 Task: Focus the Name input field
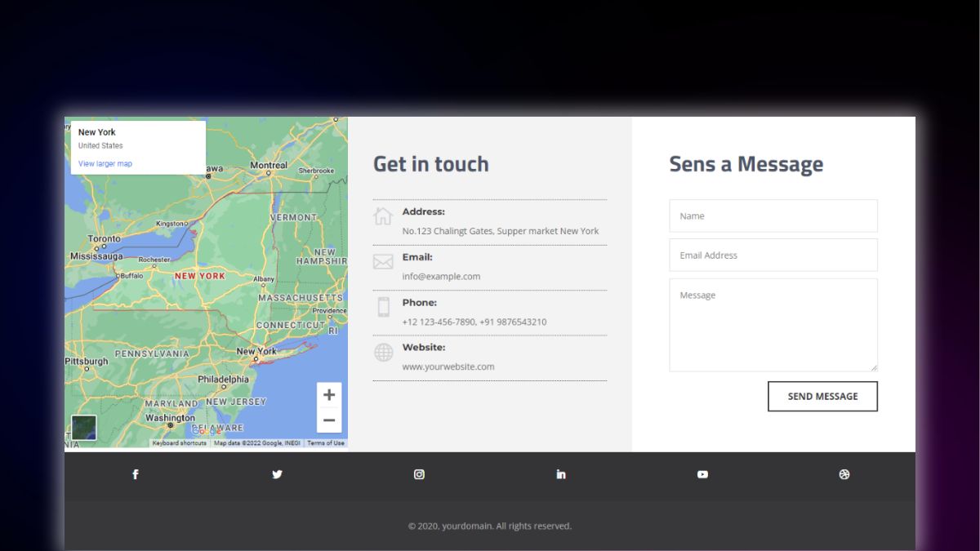773,216
